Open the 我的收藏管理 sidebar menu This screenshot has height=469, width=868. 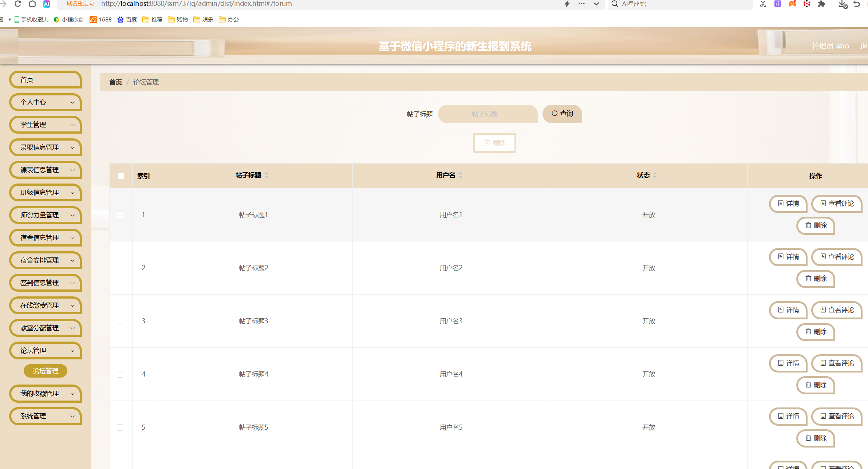tap(46, 394)
